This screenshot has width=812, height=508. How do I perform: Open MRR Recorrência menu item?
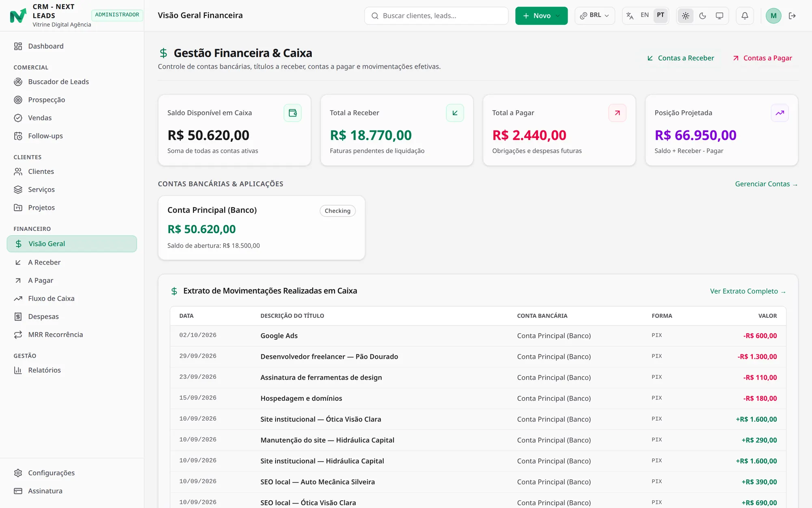[72, 335]
